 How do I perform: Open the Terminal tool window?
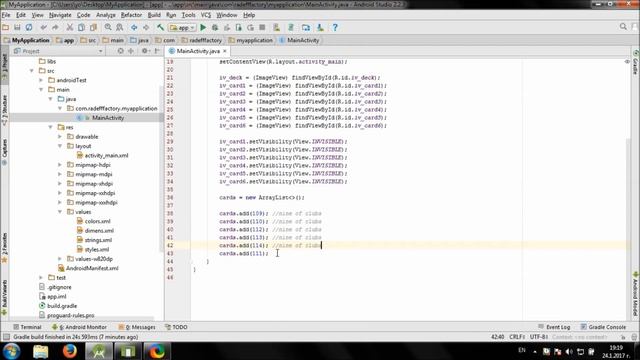(27, 327)
